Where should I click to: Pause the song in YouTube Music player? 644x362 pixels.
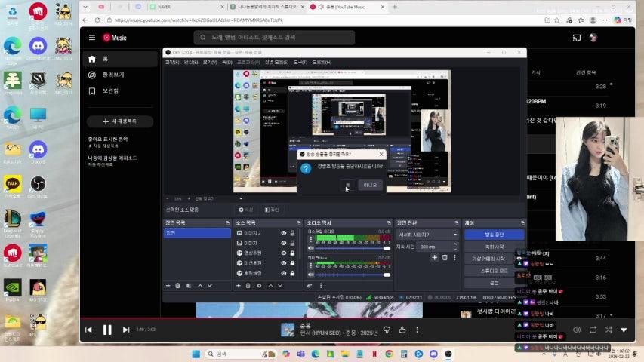pyautogui.click(x=107, y=330)
